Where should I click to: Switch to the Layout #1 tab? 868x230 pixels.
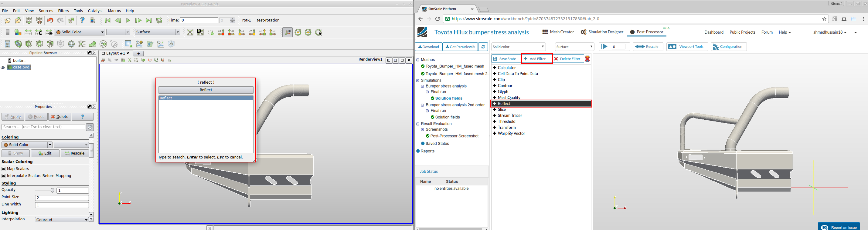click(116, 53)
